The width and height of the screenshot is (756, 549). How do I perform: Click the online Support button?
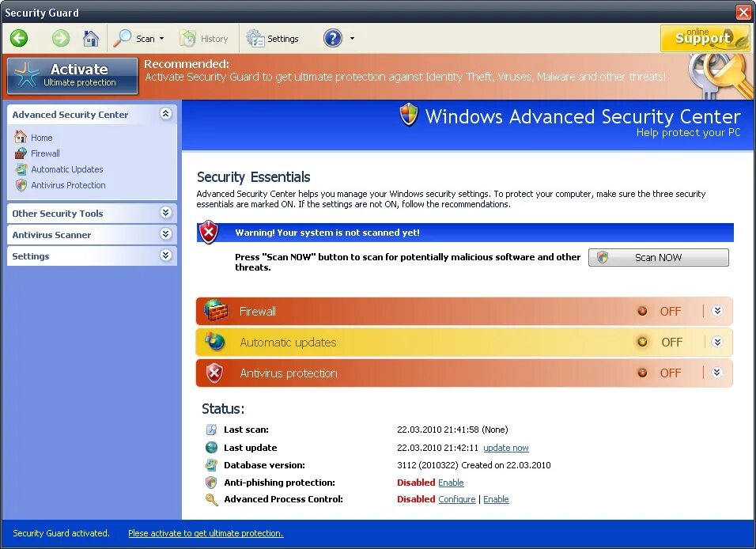pos(705,38)
